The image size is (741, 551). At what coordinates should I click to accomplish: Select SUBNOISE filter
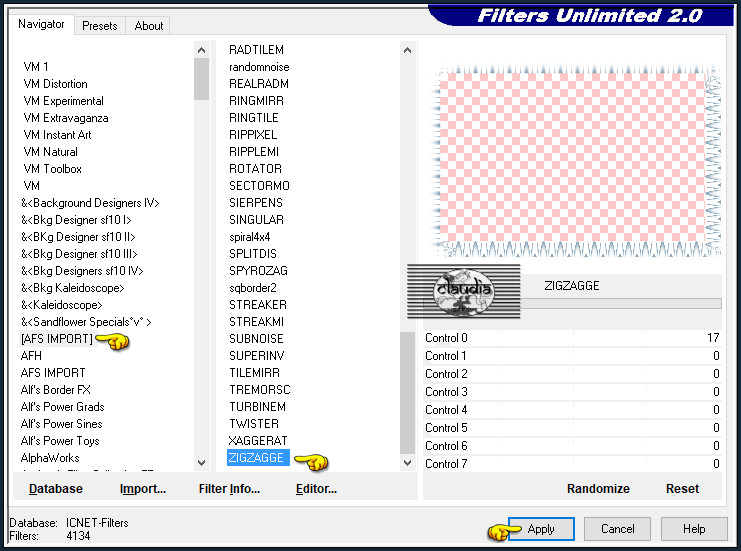256,339
